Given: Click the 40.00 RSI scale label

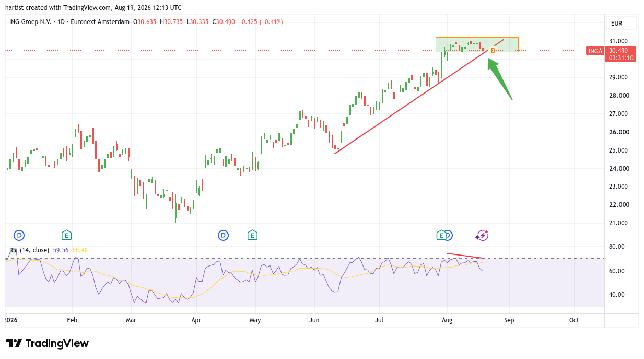Looking at the screenshot, I should click(617, 295).
